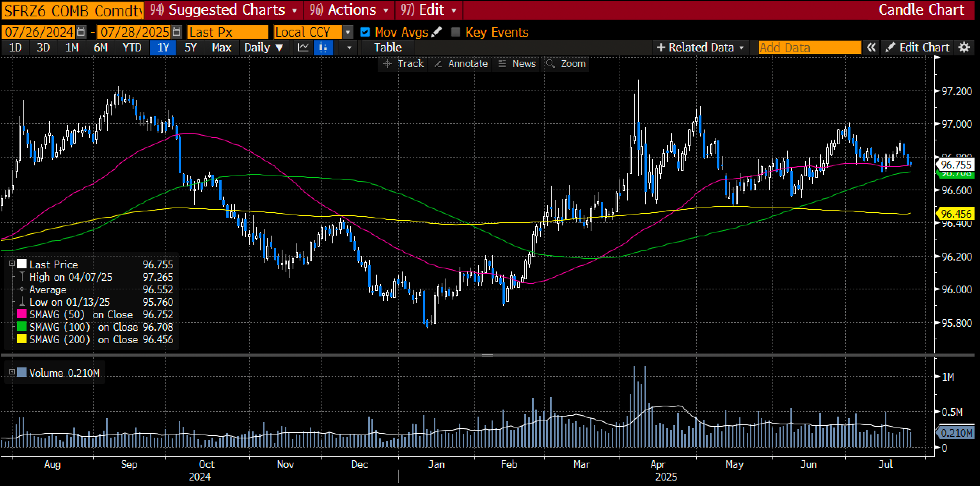Select the 6M time range tab
Viewport: 980px width, 486px height.
pyautogui.click(x=100, y=48)
